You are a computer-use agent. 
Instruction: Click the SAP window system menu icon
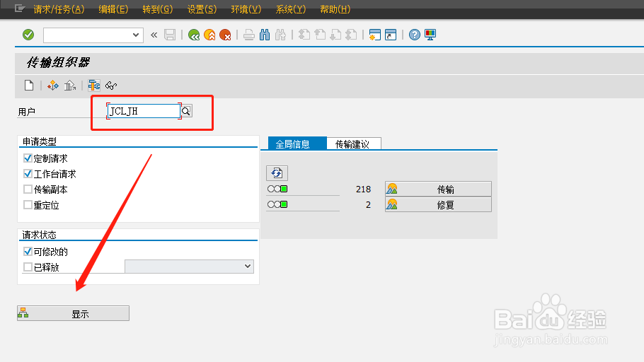[19, 8]
